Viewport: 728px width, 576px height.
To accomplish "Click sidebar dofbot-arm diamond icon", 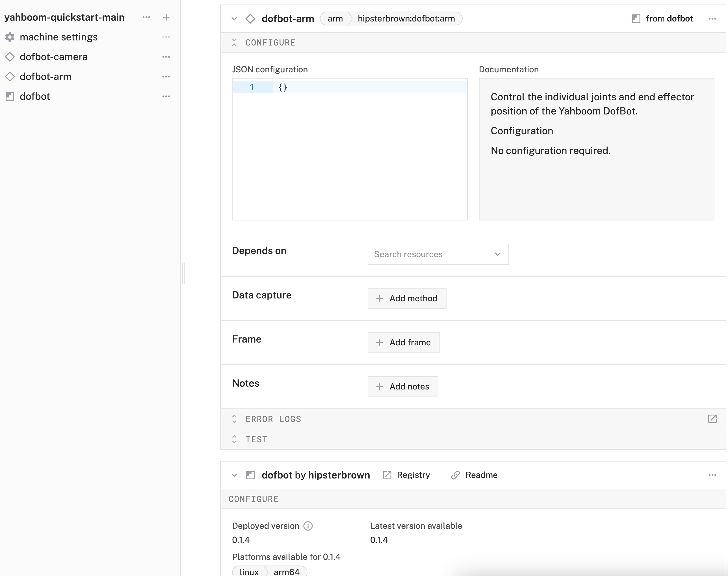I will click(x=10, y=77).
